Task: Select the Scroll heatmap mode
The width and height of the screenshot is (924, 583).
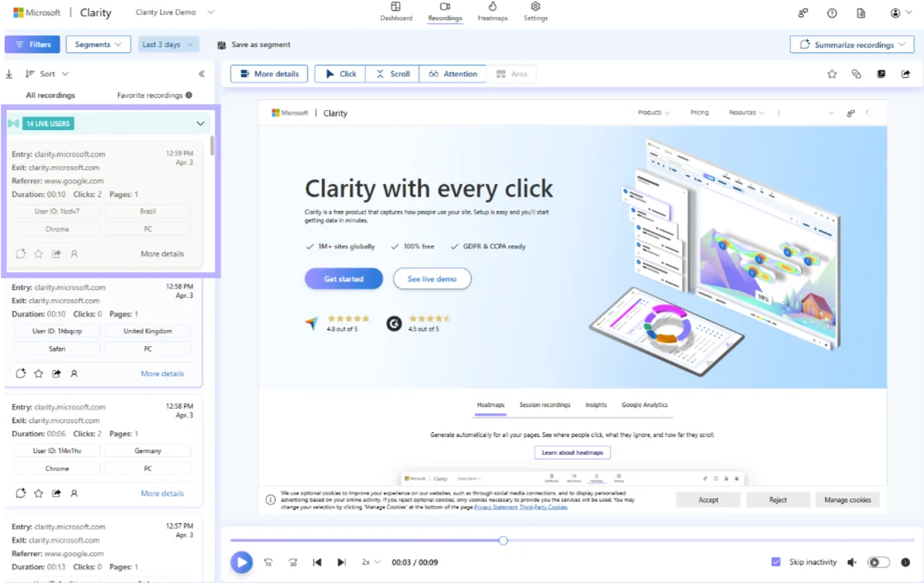Action: pyautogui.click(x=393, y=74)
